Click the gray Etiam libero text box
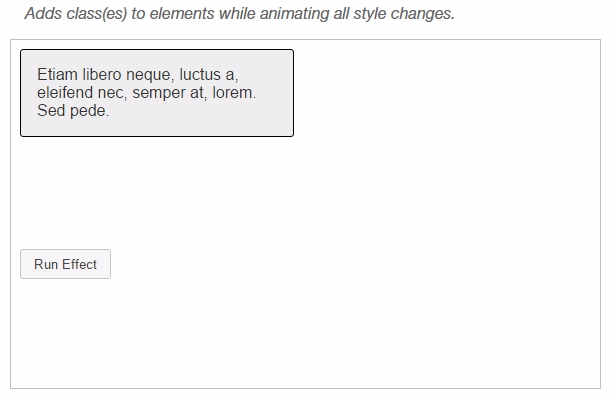Image resolution: width=615 pixels, height=398 pixels. coord(157,93)
